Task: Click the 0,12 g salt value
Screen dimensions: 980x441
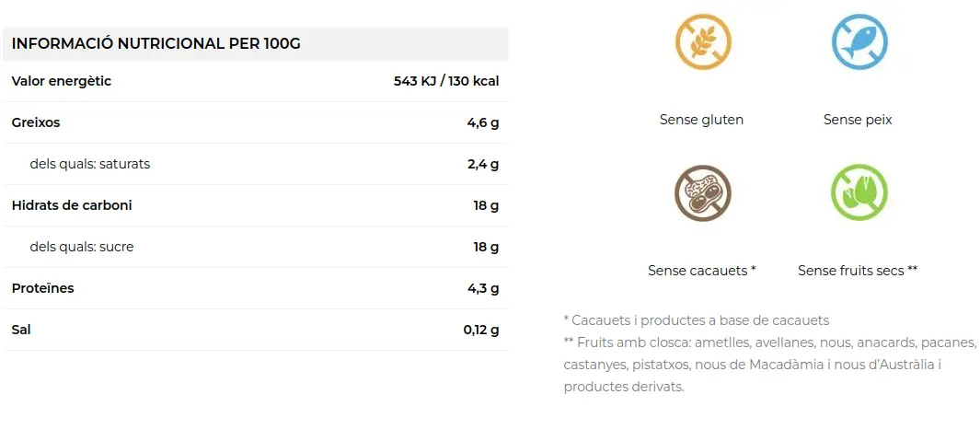Action: 481,330
